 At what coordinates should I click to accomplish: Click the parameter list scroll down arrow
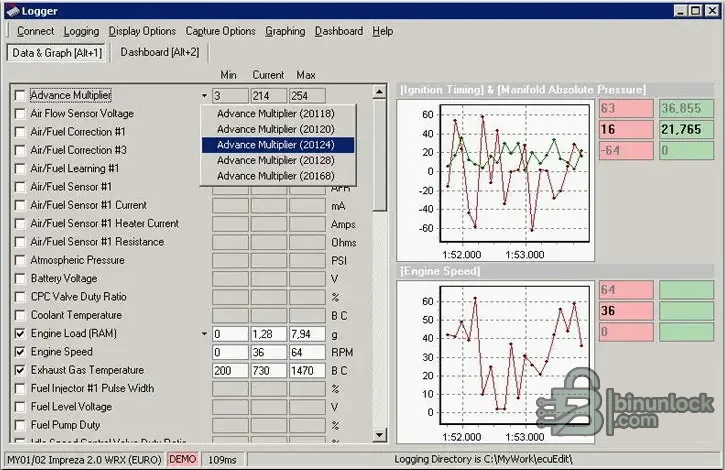pos(379,434)
